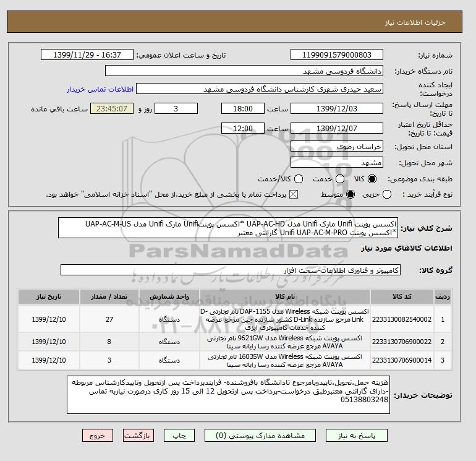Click the ردیف column header
This screenshot has width=476, height=461.
click(443, 296)
